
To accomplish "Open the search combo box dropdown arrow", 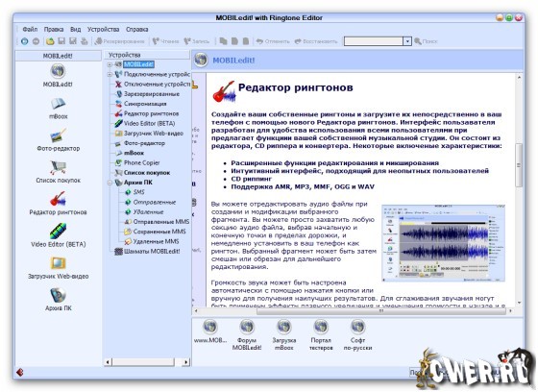I will (x=407, y=41).
